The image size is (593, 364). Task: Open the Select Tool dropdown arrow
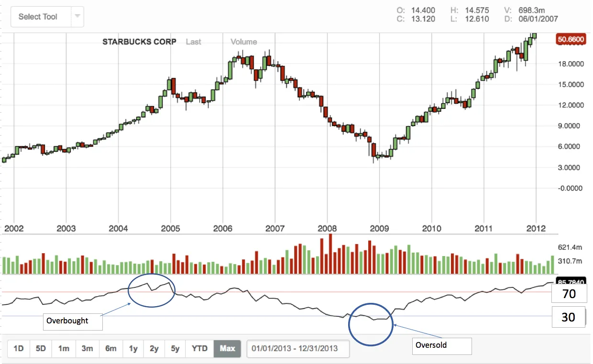(77, 17)
